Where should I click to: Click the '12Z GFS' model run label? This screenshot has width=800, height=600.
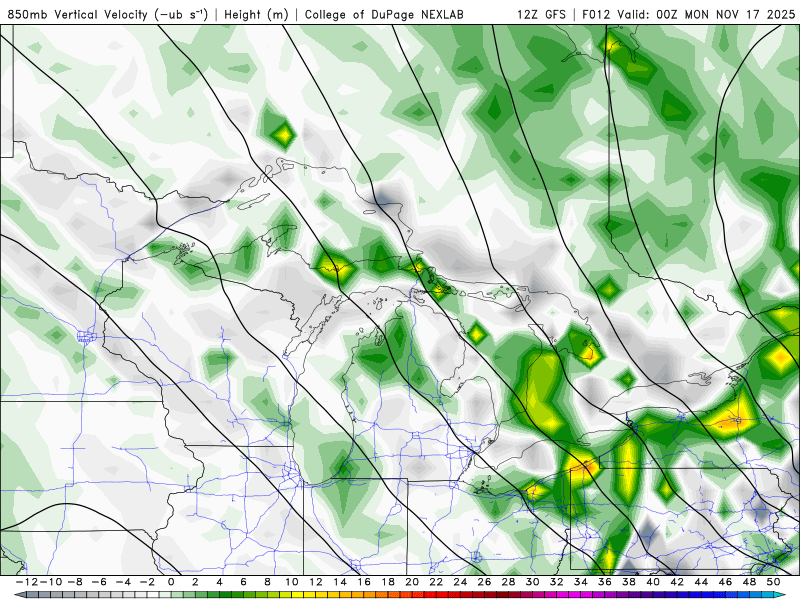pyautogui.click(x=541, y=14)
